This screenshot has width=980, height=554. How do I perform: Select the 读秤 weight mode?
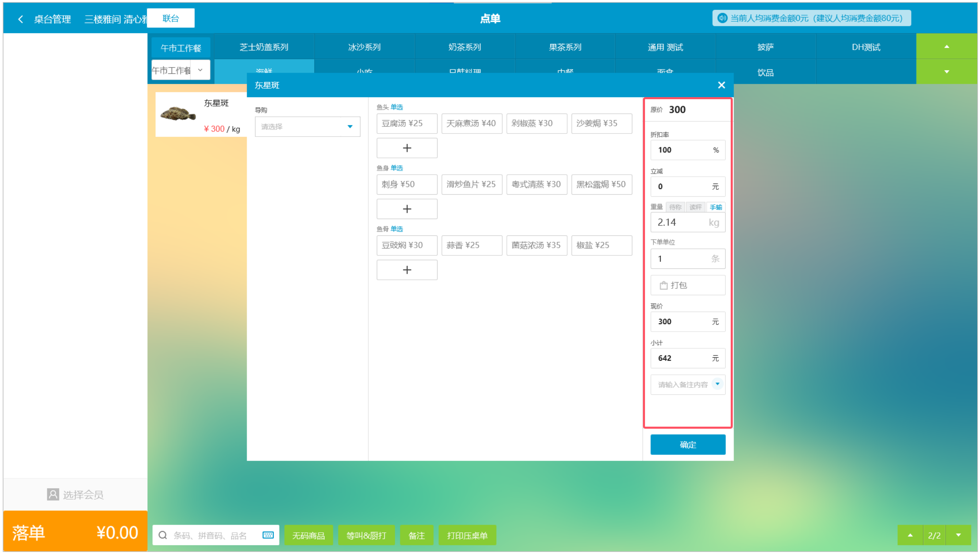[695, 207]
